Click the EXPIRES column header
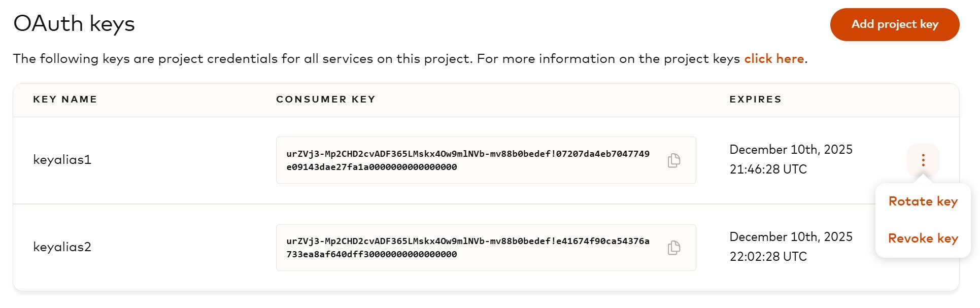 pyautogui.click(x=755, y=99)
